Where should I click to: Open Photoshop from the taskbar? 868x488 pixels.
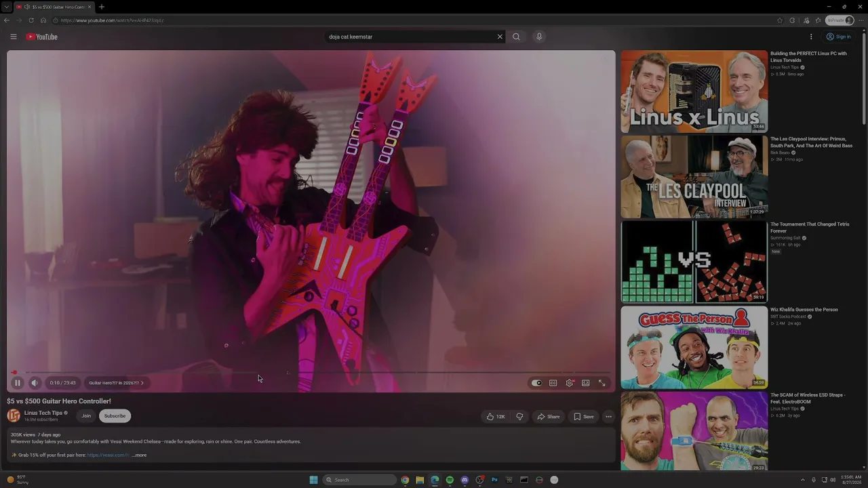[x=494, y=480]
